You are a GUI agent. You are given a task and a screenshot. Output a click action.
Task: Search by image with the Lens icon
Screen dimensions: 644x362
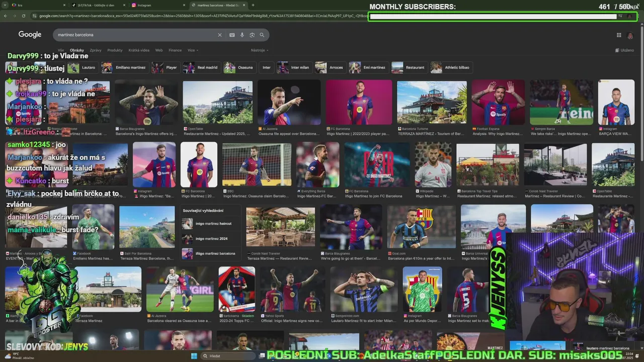tap(252, 35)
